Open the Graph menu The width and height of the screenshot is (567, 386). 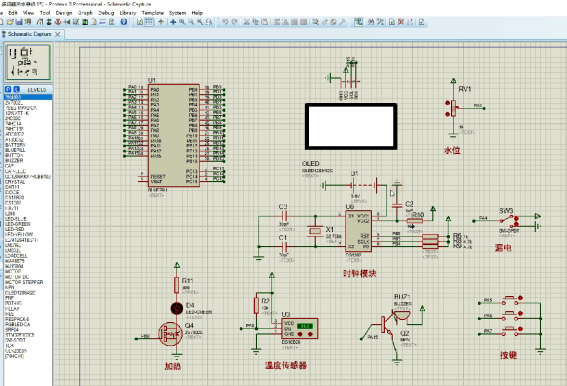pyautogui.click(x=85, y=13)
